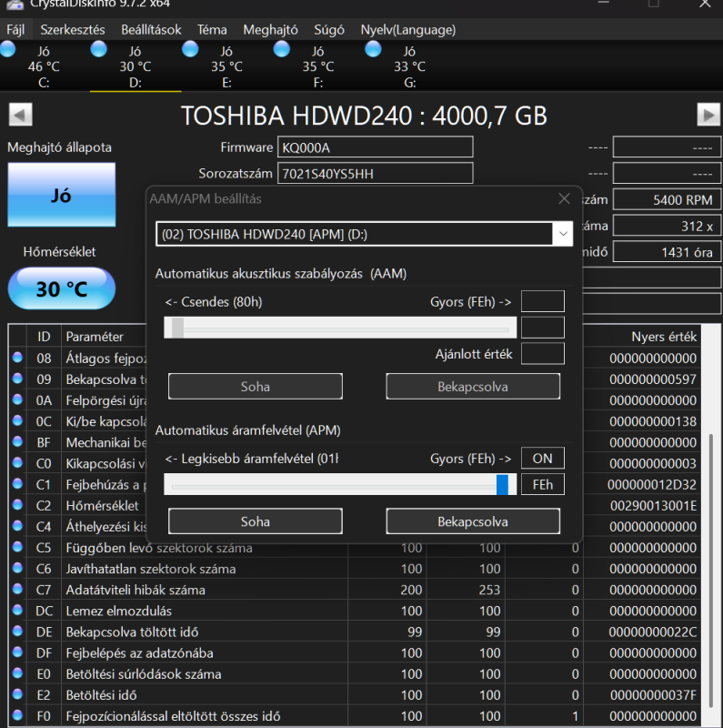Screen dimensions: 723x728
Task: Click the blue status dot for attribute C7
Action: [x=17, y=590]
